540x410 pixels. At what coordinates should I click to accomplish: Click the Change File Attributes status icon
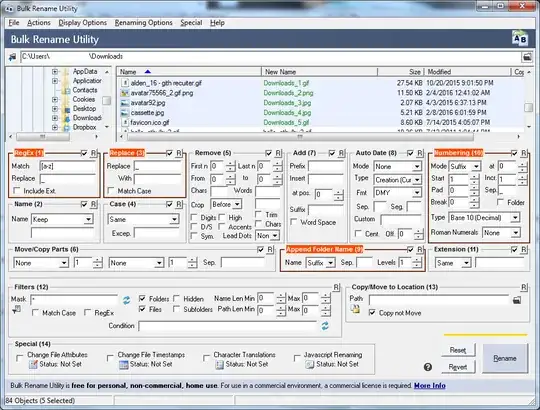[33, 364]
